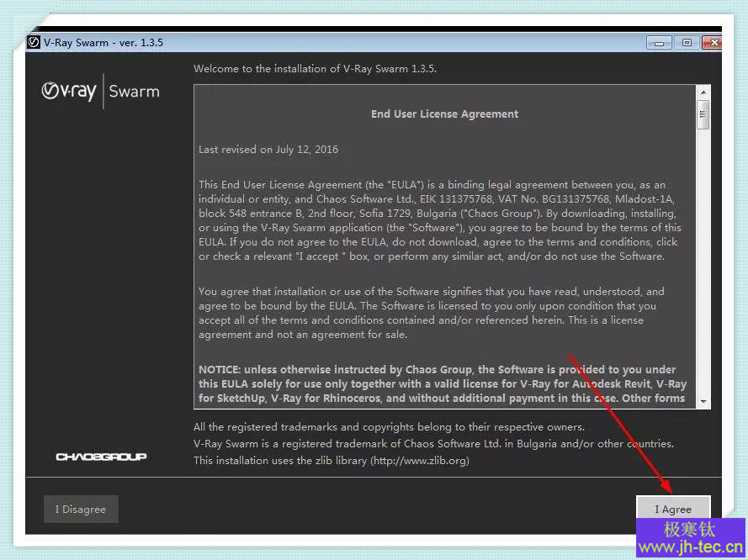The image size is (748, 560).
Task: Click the I Disagree button
Action: click(81, 509)
